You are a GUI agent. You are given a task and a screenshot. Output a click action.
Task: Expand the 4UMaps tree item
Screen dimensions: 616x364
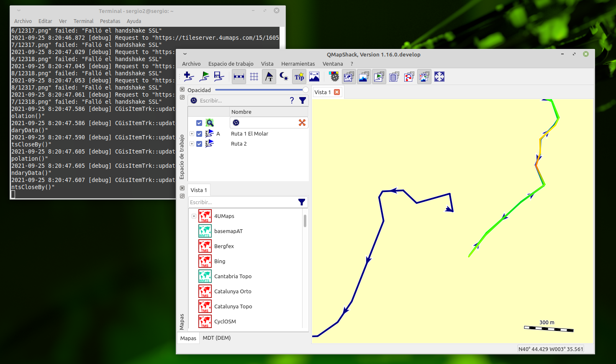pyautogui.click(x=193, y=216)
